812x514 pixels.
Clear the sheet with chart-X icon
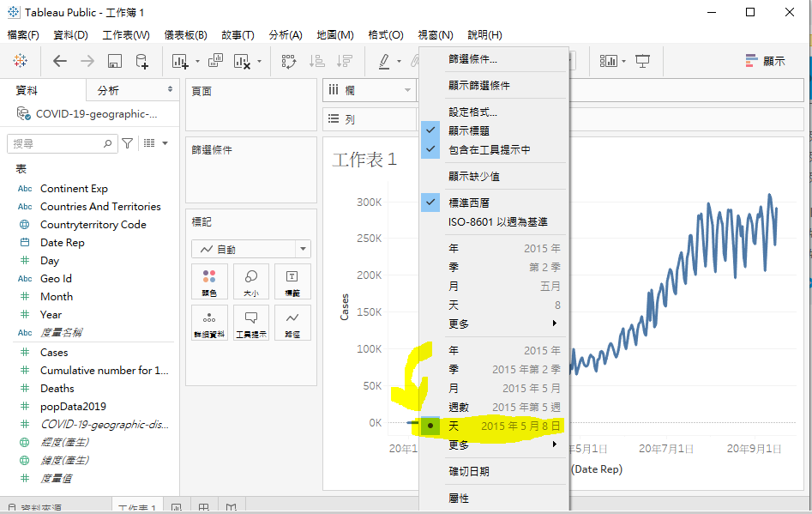242,61
